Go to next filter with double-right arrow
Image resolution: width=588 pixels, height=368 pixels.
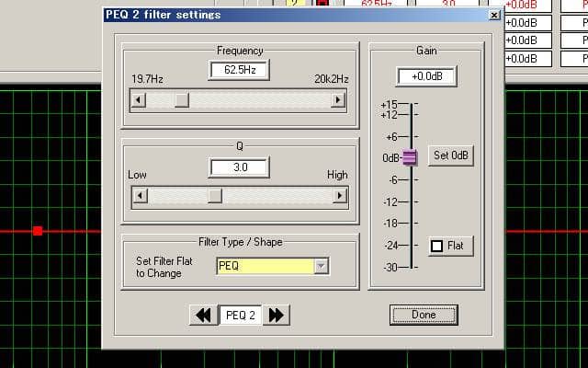click(x=276, y=316)
